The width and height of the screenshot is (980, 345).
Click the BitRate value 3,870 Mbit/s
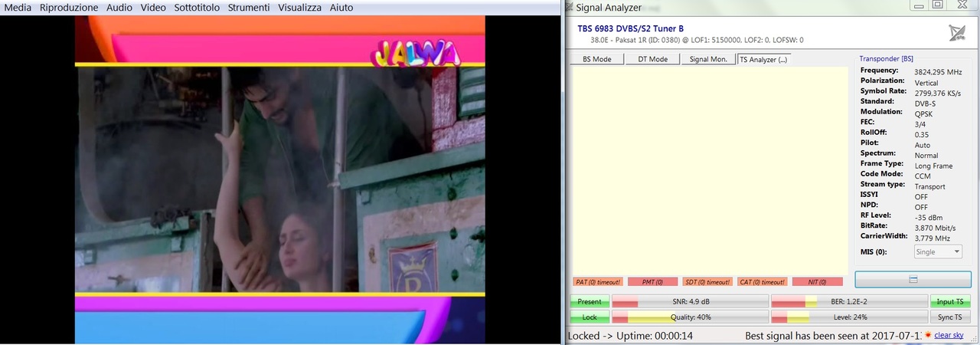pyautogui.click(x=934, y=228)
